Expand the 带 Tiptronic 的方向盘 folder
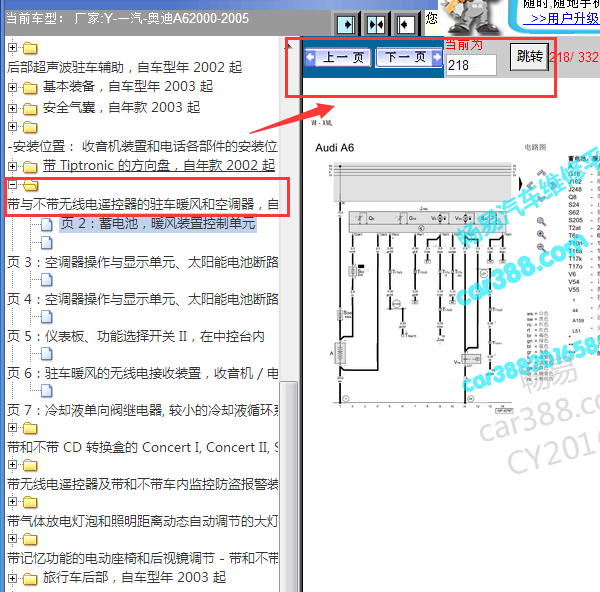 pos(12,166)
